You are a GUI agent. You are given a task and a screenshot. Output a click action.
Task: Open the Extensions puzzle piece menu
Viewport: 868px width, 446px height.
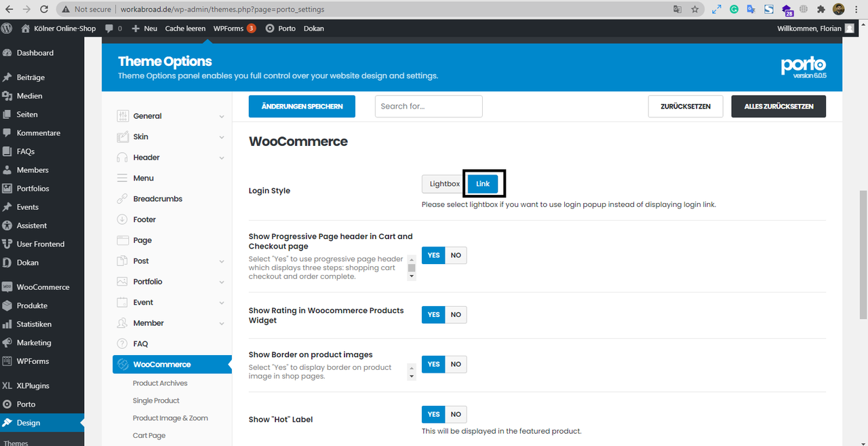[821, 10]
